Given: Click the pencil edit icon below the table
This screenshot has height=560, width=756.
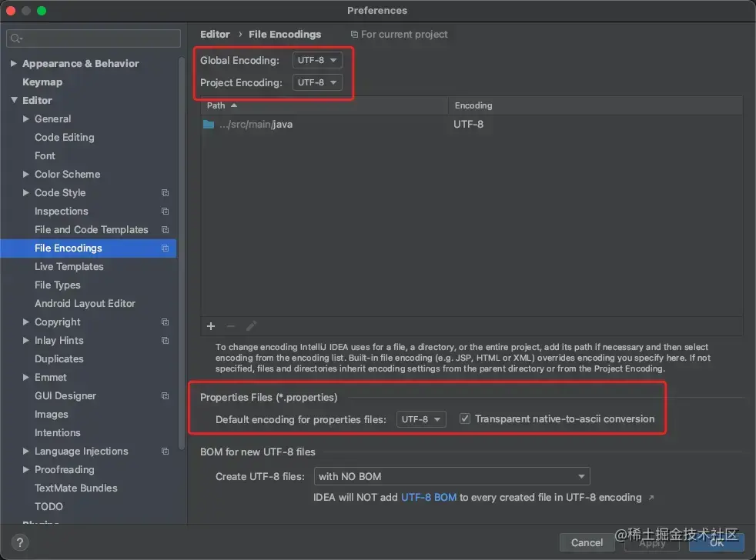Looking at the screenshot, I should pos(251,326).
